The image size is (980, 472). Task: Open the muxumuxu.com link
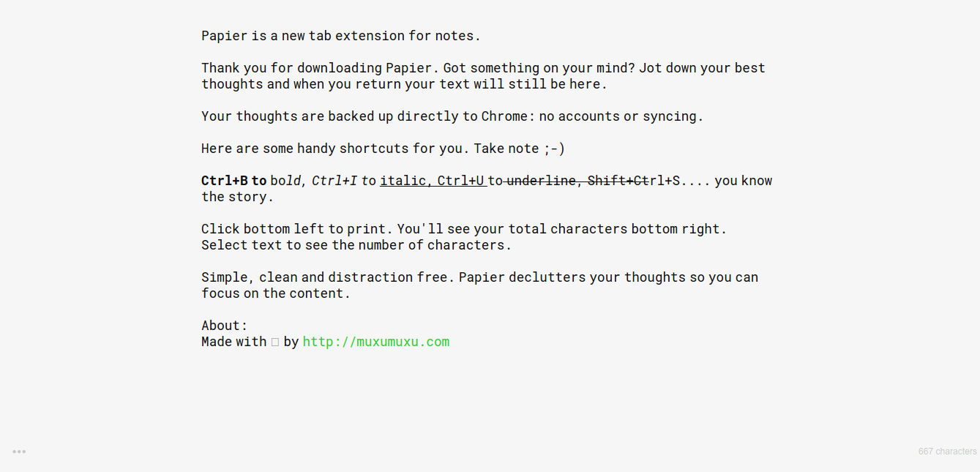point(376,342)
